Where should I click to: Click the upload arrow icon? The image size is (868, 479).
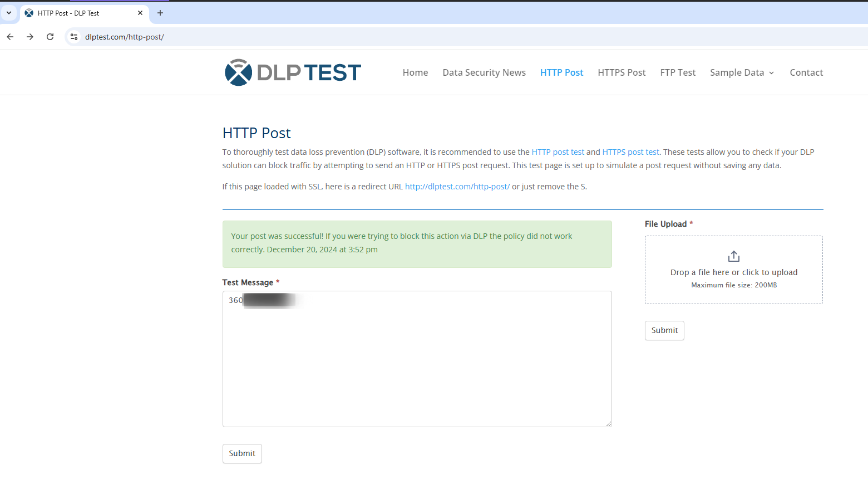[733, 256]
